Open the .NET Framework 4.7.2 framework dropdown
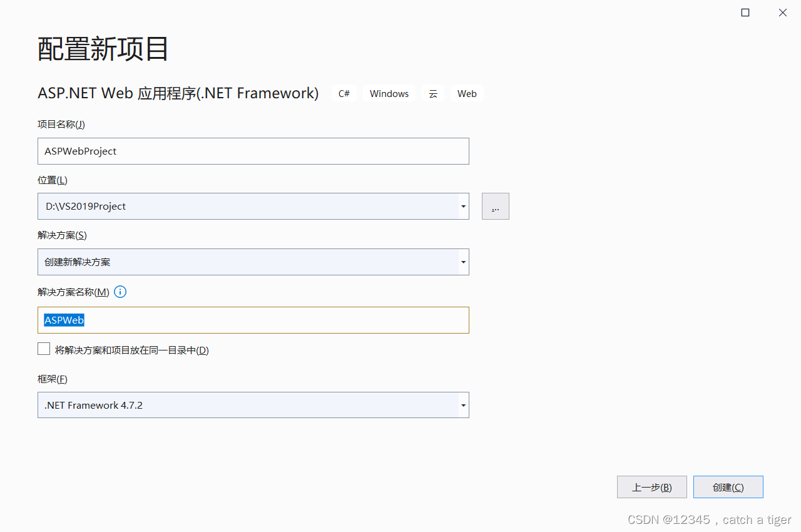Viewport: 801px width, 532px height. [463, 405]
